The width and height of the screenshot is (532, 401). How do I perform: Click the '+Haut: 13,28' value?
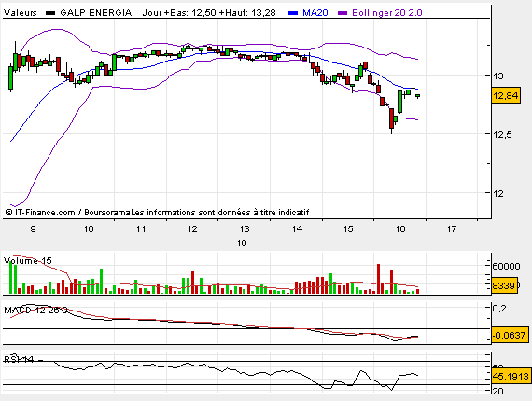247,13
